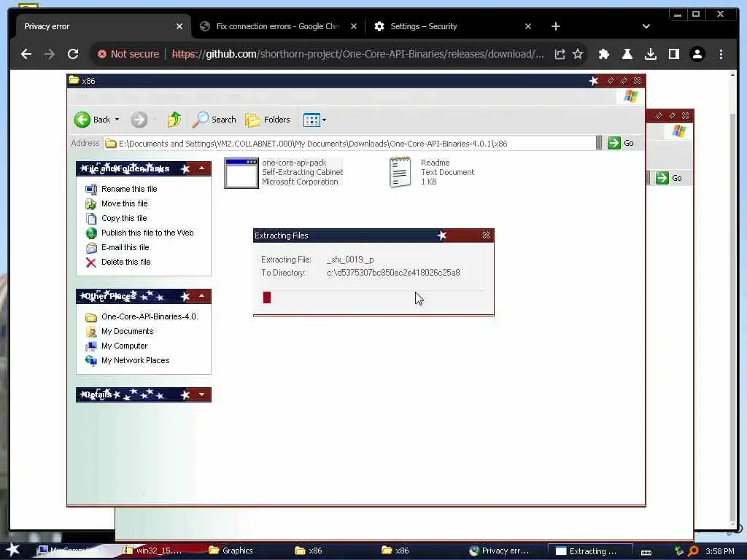Switch to Extracting taskbar item
747x560 pixels.
coord(589,551)
